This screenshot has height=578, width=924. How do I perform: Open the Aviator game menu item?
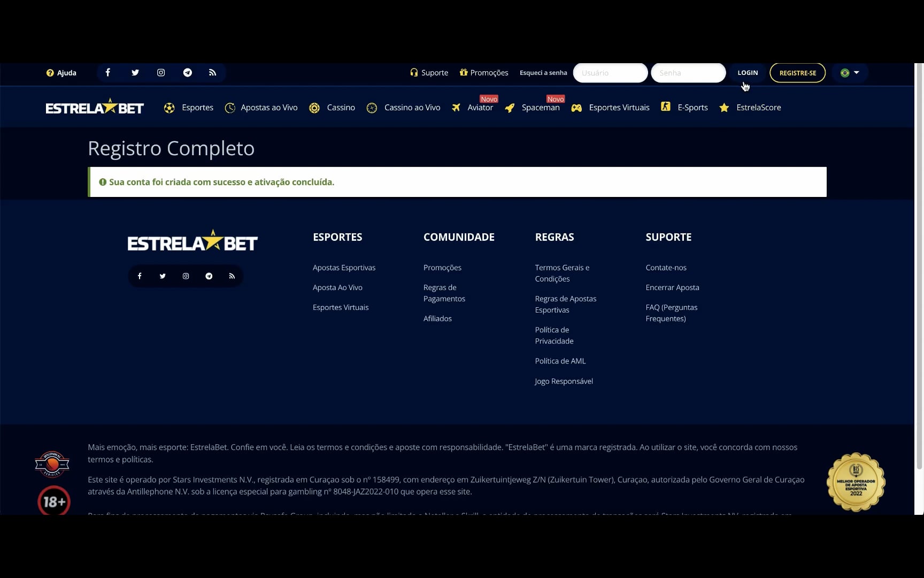click(480, 108)
